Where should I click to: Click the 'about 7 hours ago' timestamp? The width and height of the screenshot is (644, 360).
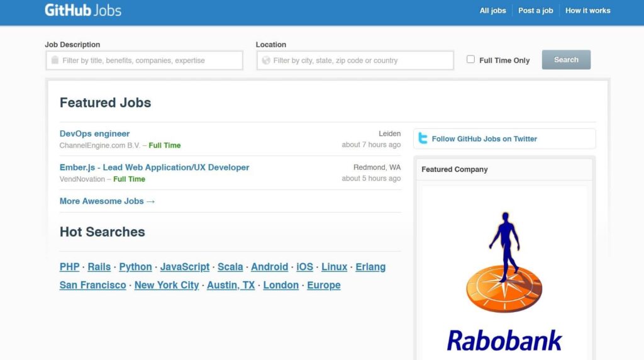371,145
